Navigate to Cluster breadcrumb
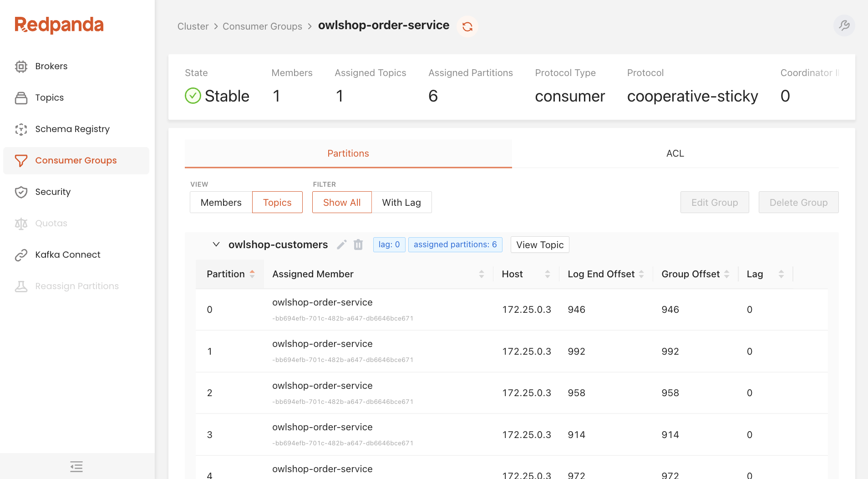Screen dimensions: 868x479 [193, 26]
